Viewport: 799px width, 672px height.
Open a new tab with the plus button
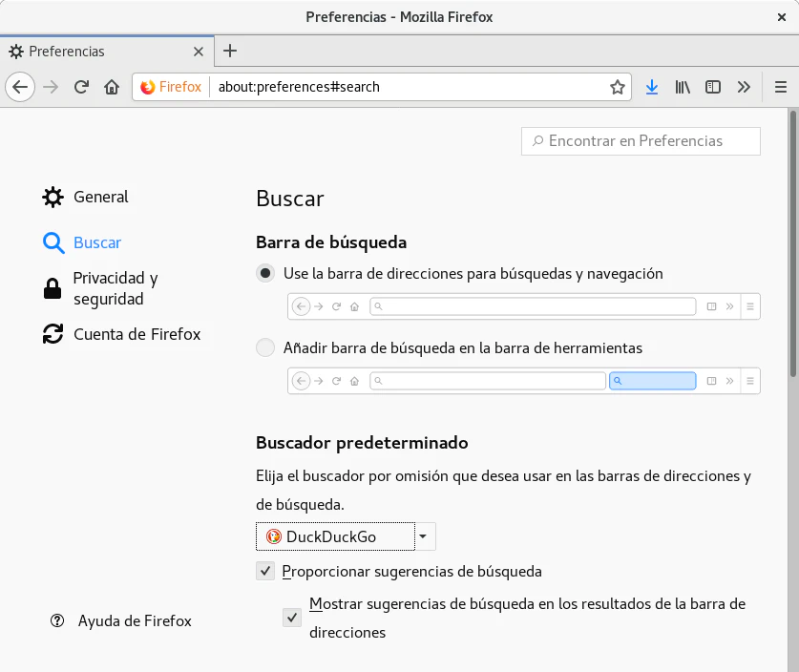tap(229, 51)
